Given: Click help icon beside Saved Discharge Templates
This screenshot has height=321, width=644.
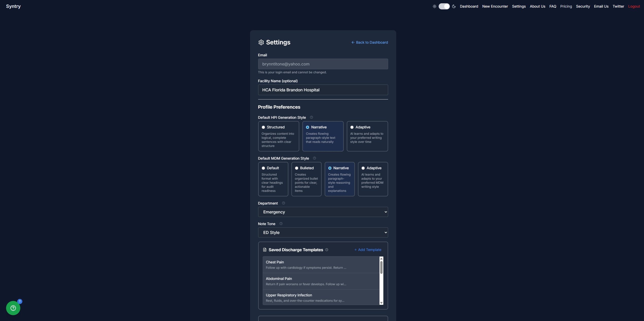Looking at the screenshot, I should click(x=327, y=250).
